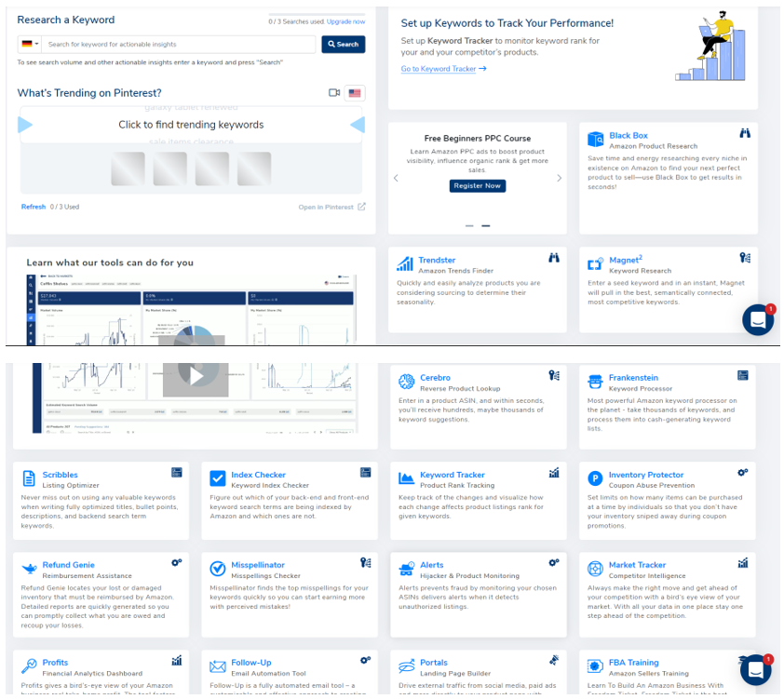Open the Misspellinator tool title

pyautogui.click(x=258, y=565)
